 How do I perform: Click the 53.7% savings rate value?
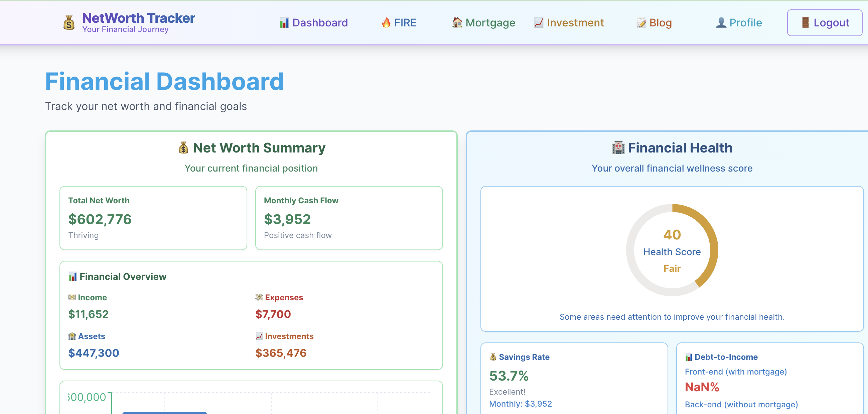click(x=509, y=376)
